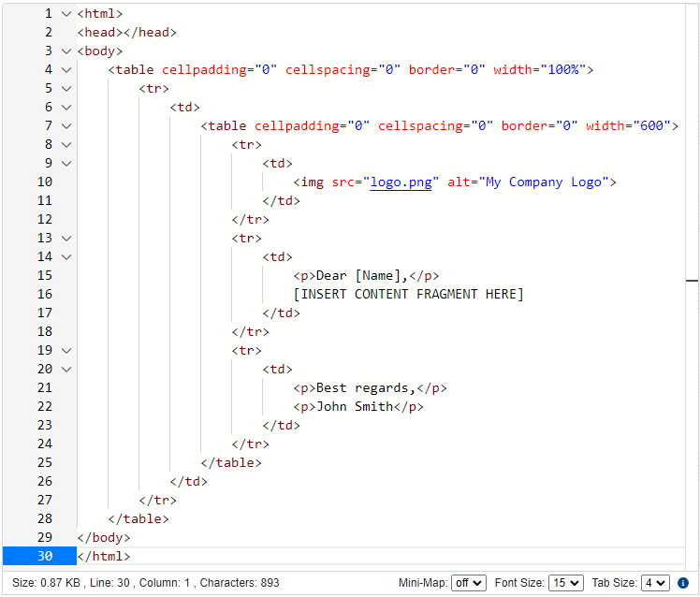The width and height of the screenshot is (700, 597).
Task: Click the 'Characters: 893' status text
Action: [x=240, y=583]
